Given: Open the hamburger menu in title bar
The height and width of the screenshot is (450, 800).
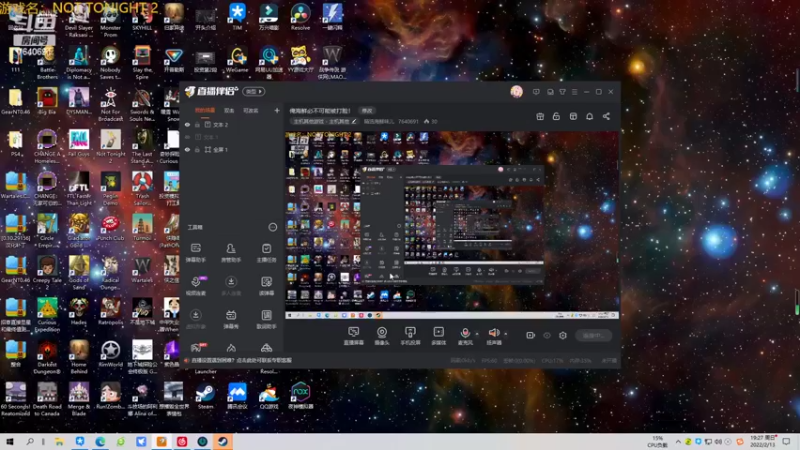Looking at the screenshot, I should 574,92.
